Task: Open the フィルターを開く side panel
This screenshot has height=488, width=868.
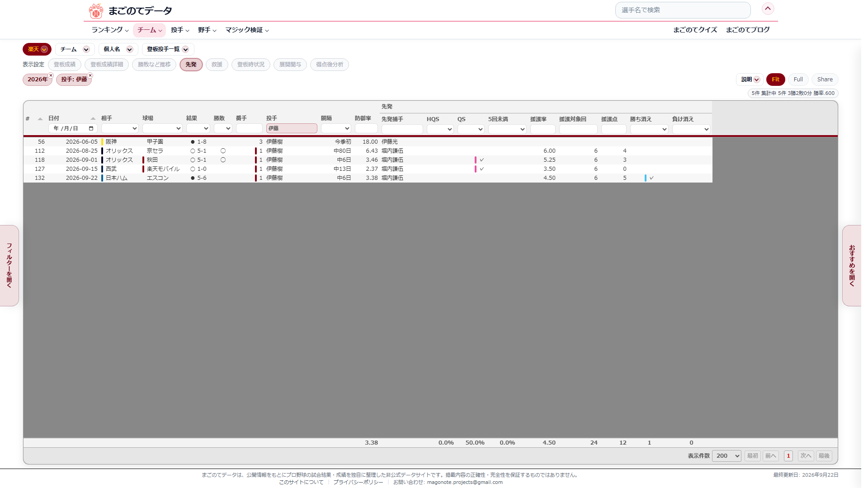Action: tap(9, 266)
